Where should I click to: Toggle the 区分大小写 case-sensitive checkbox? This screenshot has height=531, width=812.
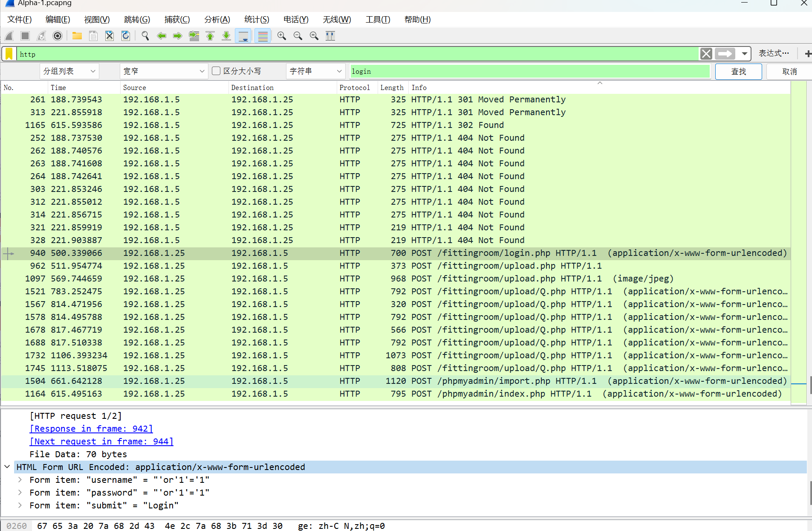pos(216,71)
